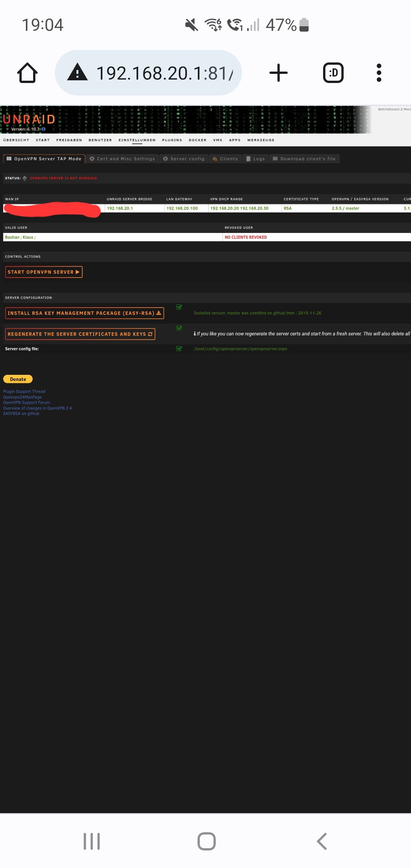Click the green check icon in Install RSA row
Viewport: 411px width, 868px height.
pyautogui.click(x=179, y=307)
